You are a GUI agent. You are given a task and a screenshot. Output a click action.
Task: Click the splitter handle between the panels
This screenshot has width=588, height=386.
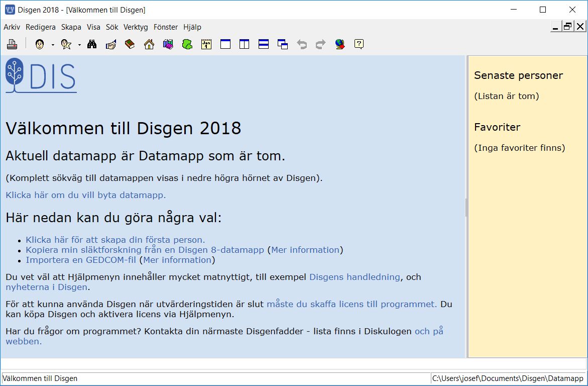point(466,207)
